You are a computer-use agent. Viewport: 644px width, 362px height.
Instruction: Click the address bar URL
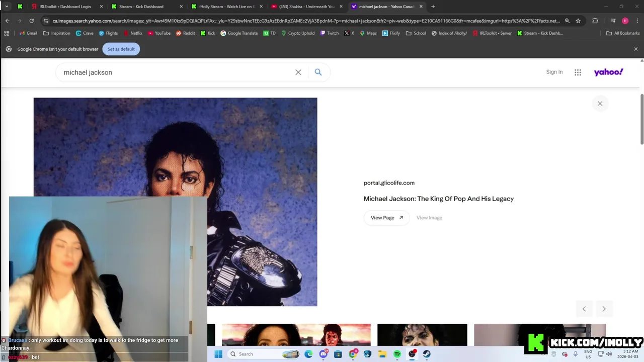(x=306, y=21)
